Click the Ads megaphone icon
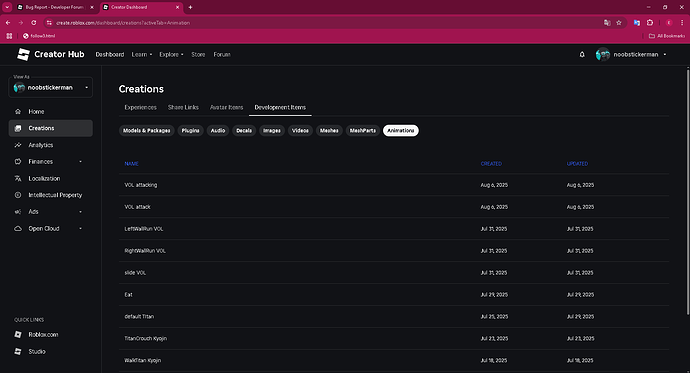The width and height of the screenshot is (690, 373). 18,212
